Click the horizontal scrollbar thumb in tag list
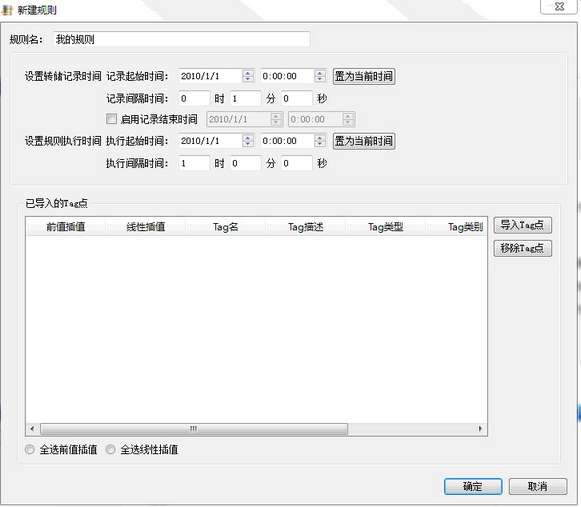Viewport: 581px width, 507px height. [194, 429]
